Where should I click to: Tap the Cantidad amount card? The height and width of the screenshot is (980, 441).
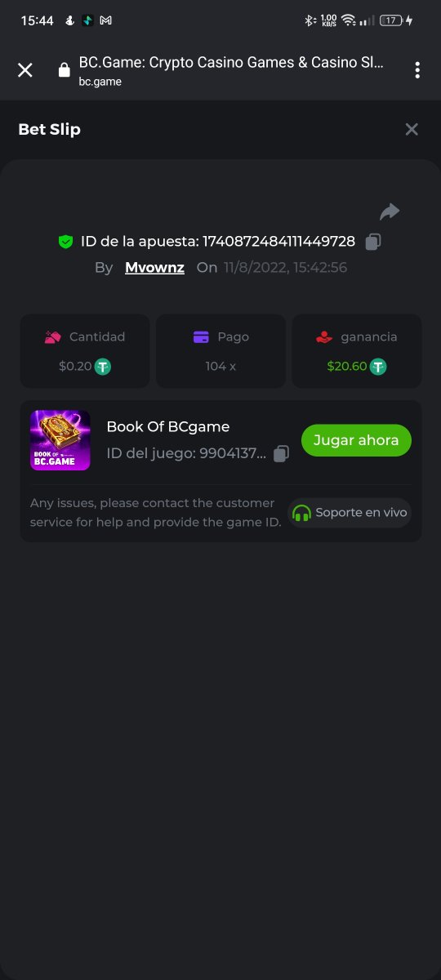[85, 351]
